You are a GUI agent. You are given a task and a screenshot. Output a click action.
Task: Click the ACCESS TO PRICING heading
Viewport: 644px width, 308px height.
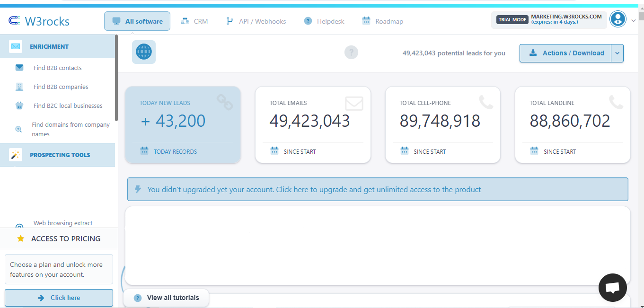click(x=66, y=239)
